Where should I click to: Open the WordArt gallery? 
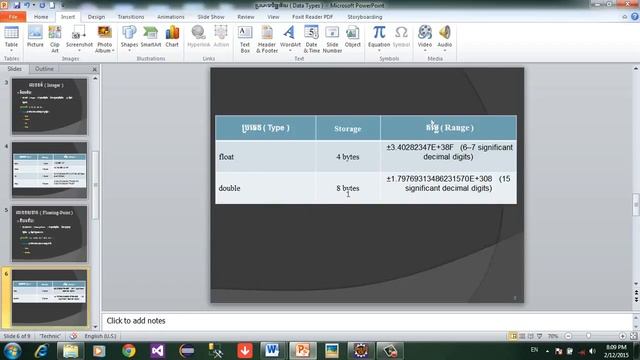290,38
